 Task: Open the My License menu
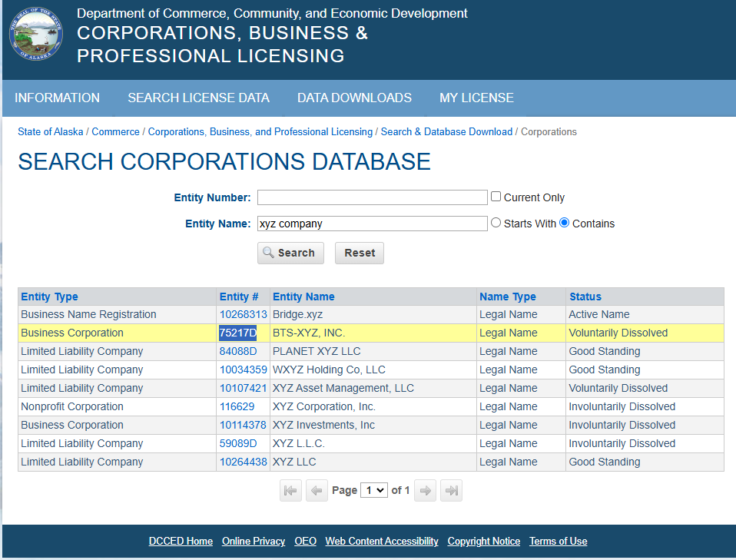476,98
